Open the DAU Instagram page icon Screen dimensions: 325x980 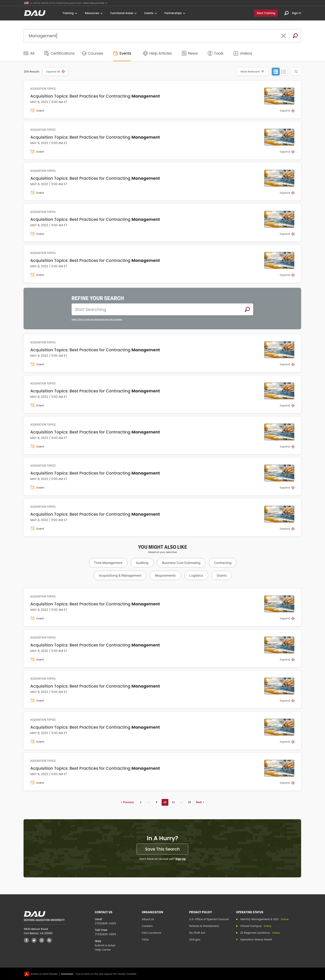coord(41,940)
